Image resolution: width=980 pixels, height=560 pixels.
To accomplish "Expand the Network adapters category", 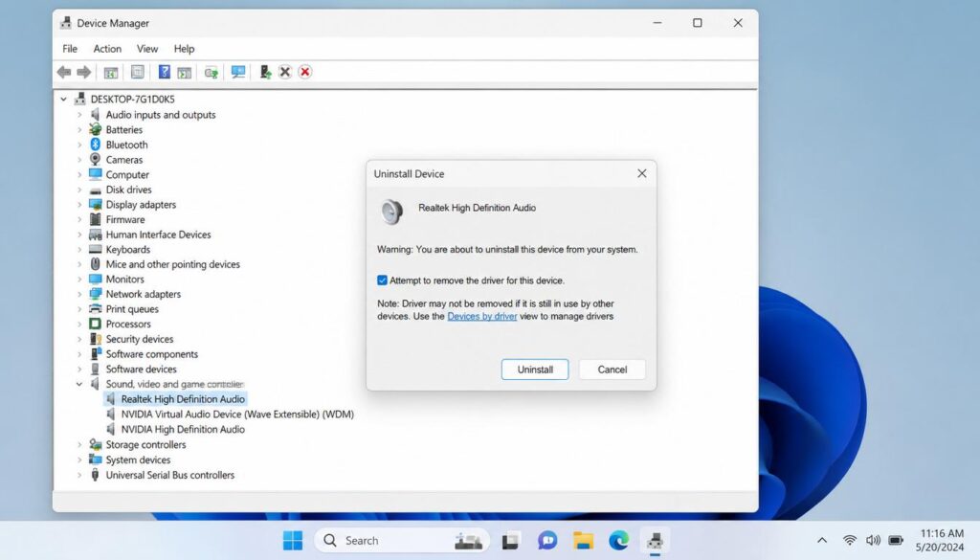I will coord(79,294).
